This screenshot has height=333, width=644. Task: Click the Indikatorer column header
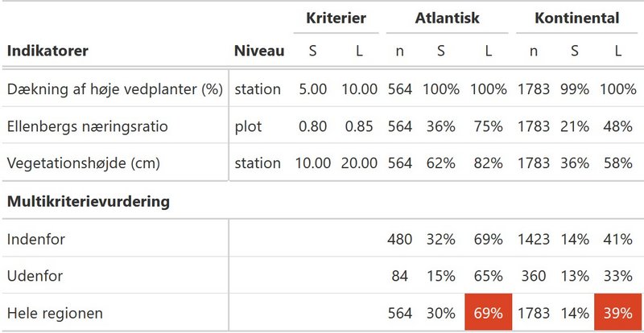point(47,51)
